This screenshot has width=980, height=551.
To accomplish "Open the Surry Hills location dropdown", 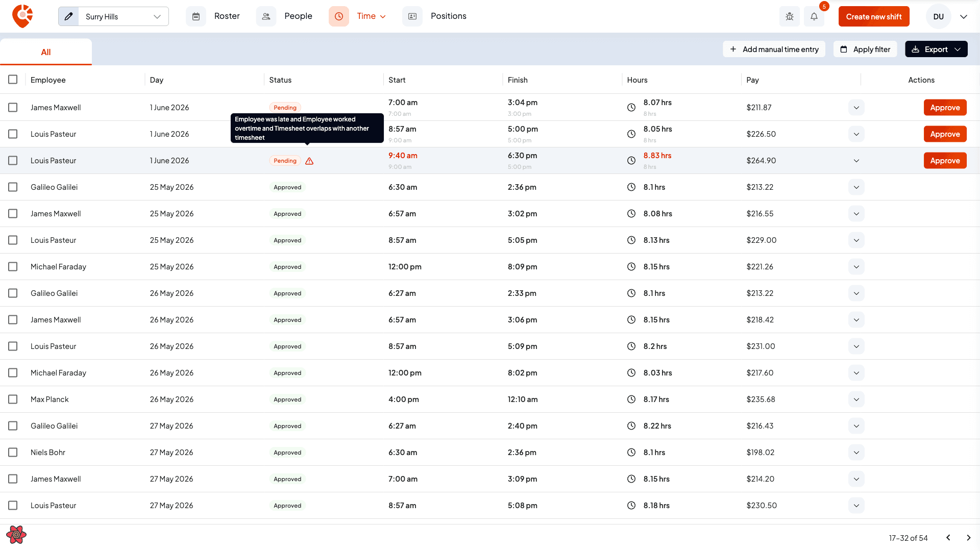I will pos(123,16).
